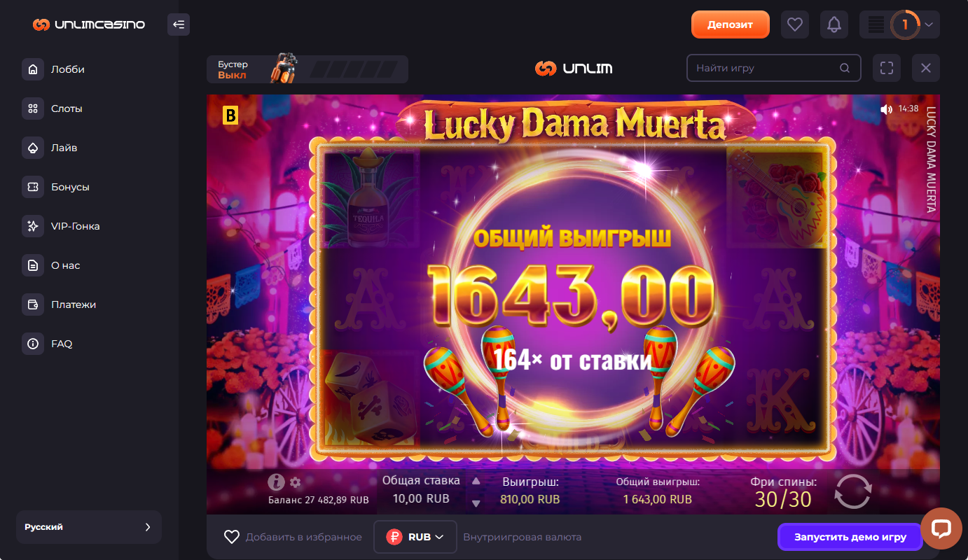The width and height of the screenshot is (968, 560).
Task: Open the game info icon
Action: pos(276,482)
